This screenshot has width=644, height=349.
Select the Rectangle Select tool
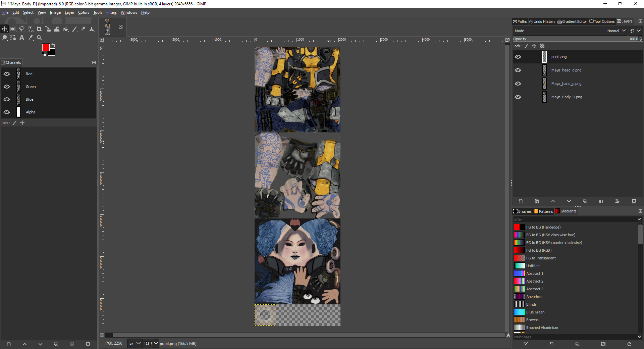coord(13,29)
